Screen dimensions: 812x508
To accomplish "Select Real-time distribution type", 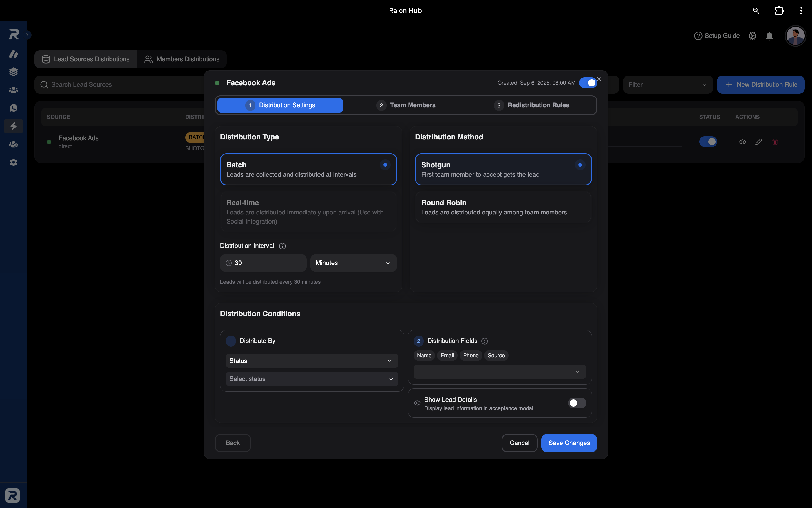I will click(308, 212).
